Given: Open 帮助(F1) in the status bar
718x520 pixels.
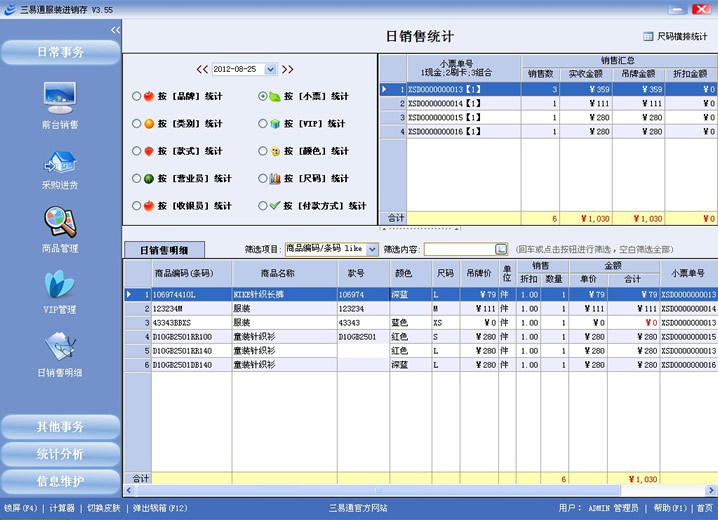Looking at the screenshot, I should click(670, 508).
